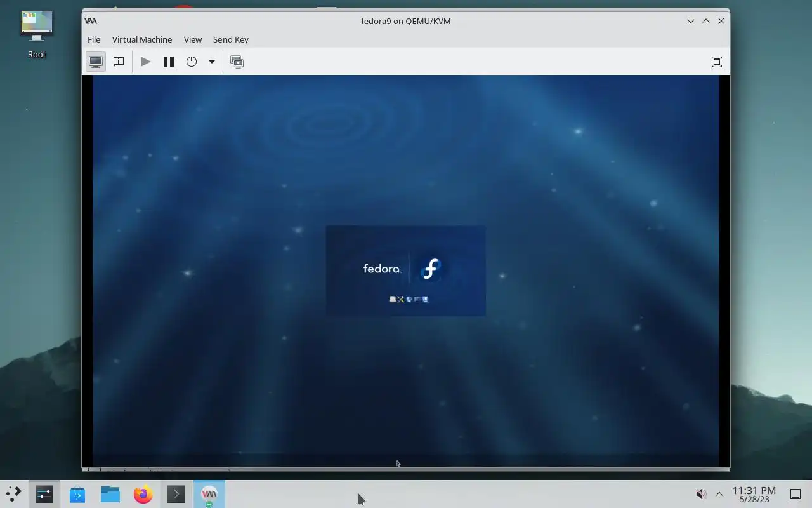
Task: Launch Discover software center from the taskbar
Action: [x=77, y=493]
